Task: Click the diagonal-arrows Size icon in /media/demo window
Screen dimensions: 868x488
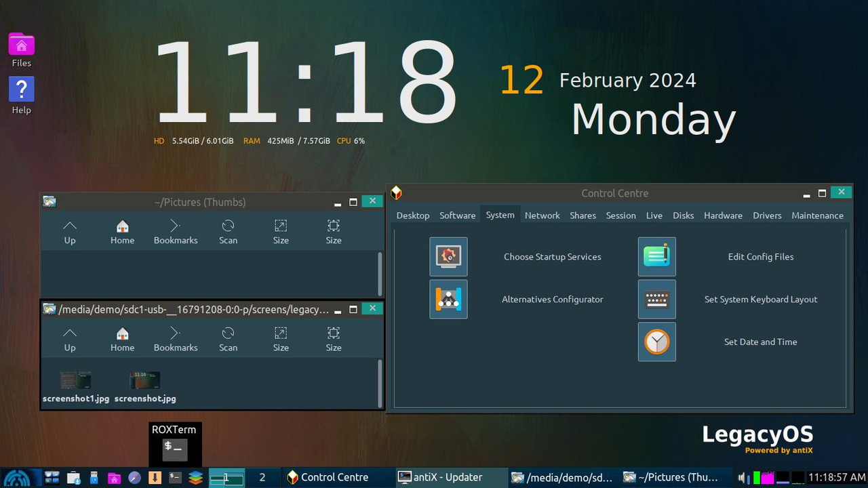Action: pyautogui.click(x=281, y=339)
